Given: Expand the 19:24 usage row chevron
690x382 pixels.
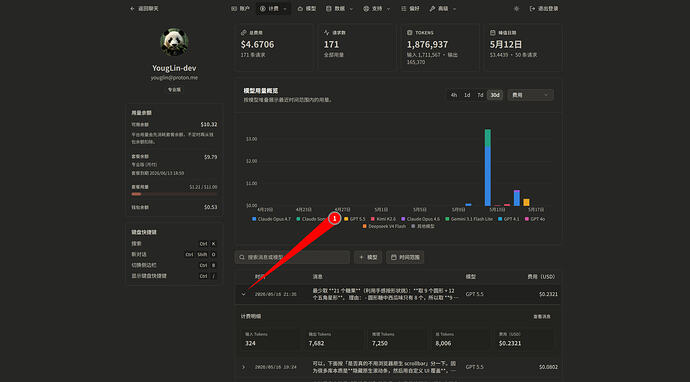Looking at the screenshot, I should click(x=243, y=367).
